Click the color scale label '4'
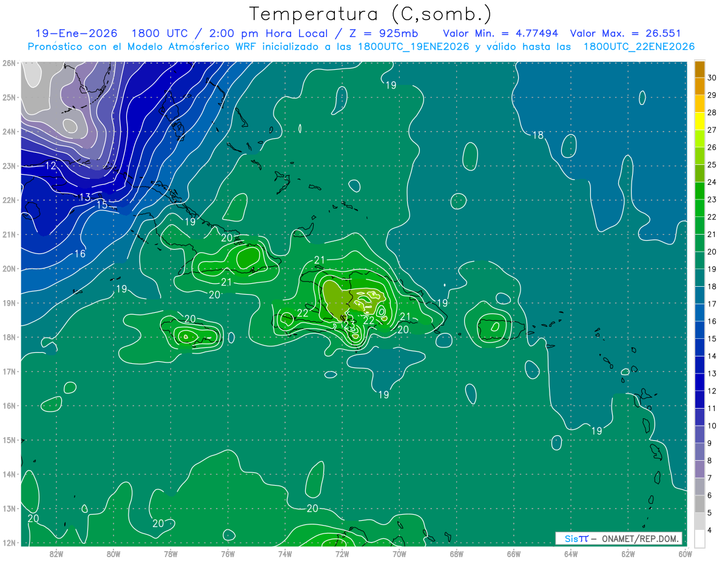Image resolution: width=728 pixels, height=562 pixels. [x=710, y=530]
